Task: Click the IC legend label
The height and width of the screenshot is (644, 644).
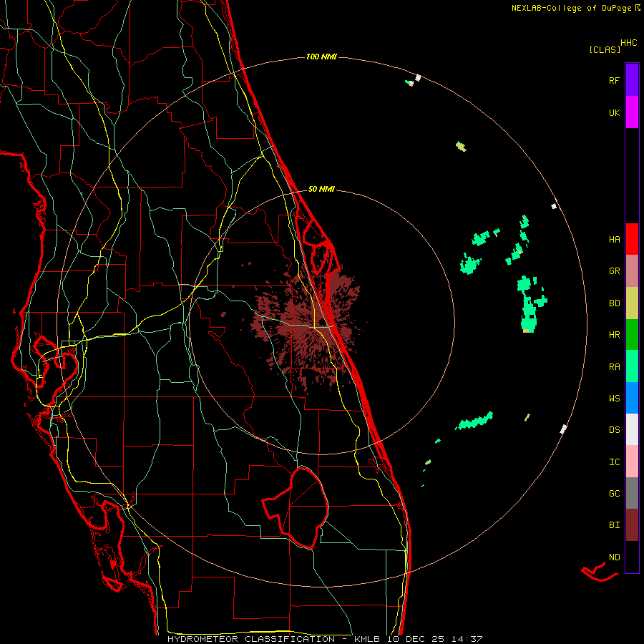Action: [x=615, y=462]
